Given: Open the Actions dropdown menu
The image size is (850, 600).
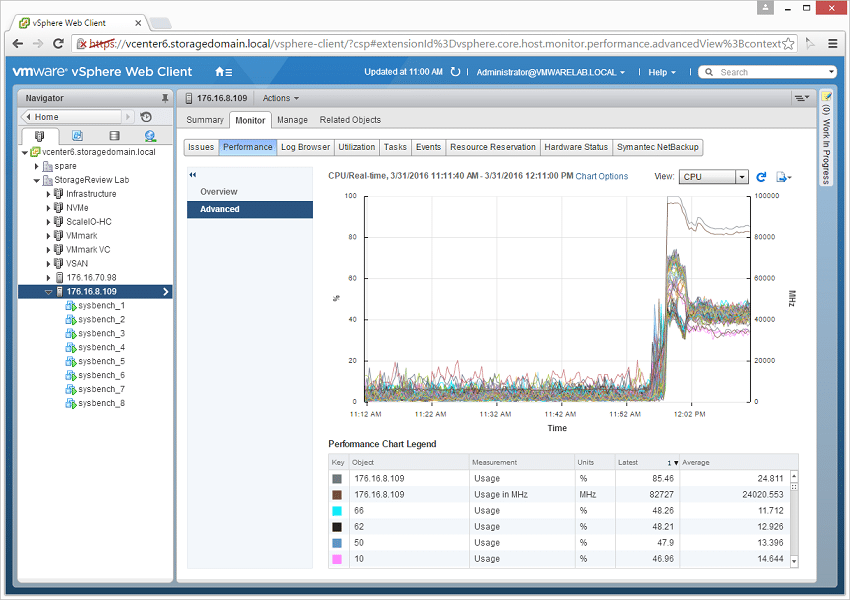Looking at the screenshot, I should click(x=281, y=98).
